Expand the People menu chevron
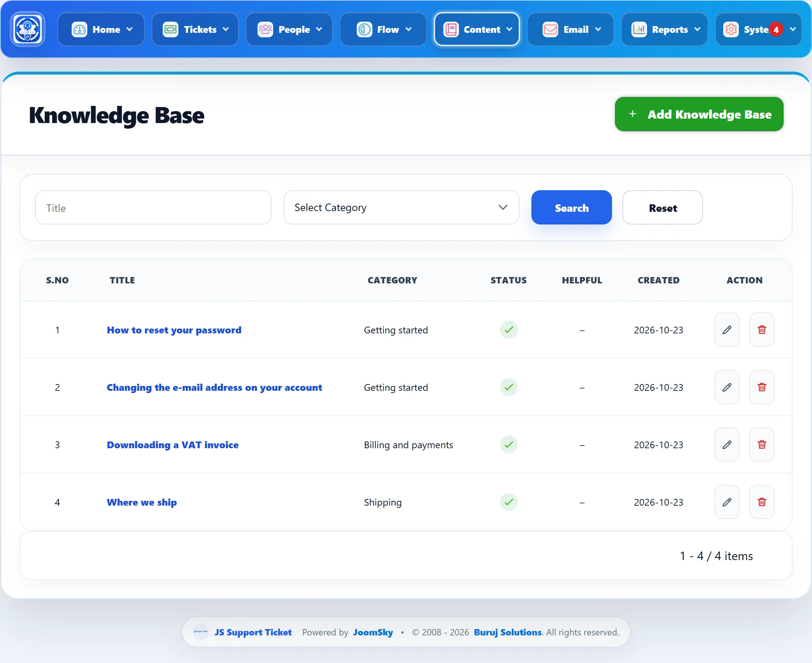Screen dimensions: 812x663 coord(319,29)
